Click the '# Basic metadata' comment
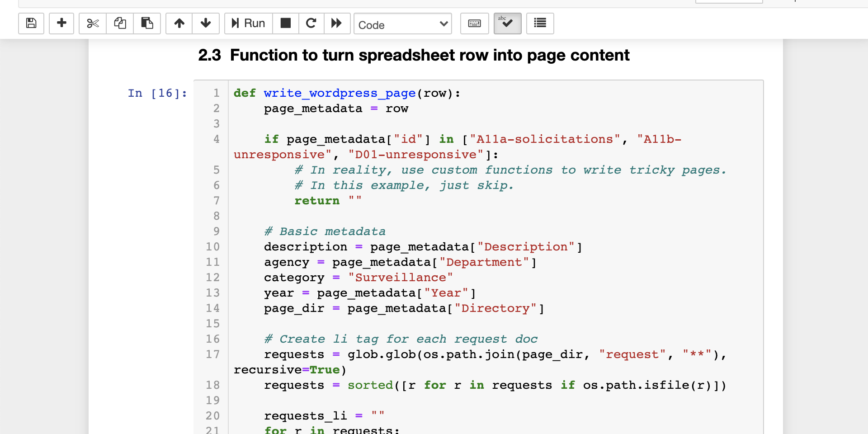 325,231
